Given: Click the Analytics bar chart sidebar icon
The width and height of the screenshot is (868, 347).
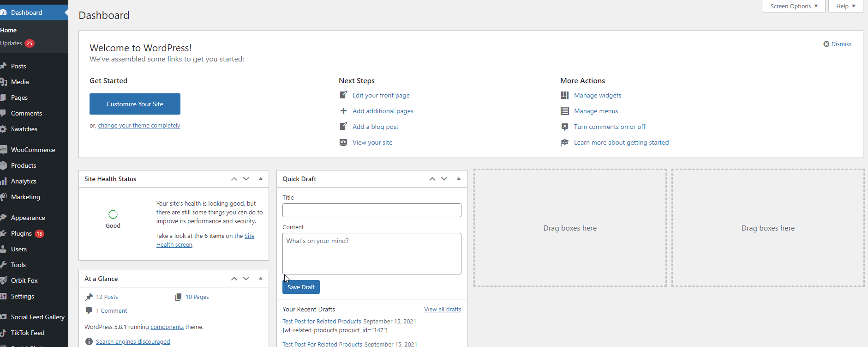Looking at the screenshot, I should point(3,181).
